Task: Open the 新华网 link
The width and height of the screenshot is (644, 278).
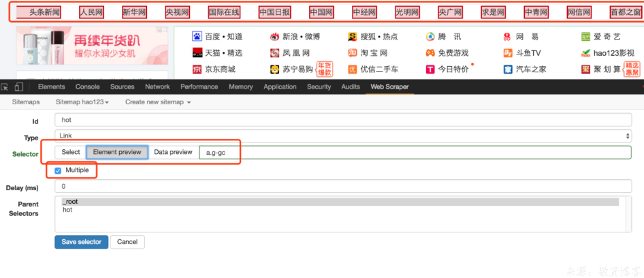Action: tap(134, 13)
